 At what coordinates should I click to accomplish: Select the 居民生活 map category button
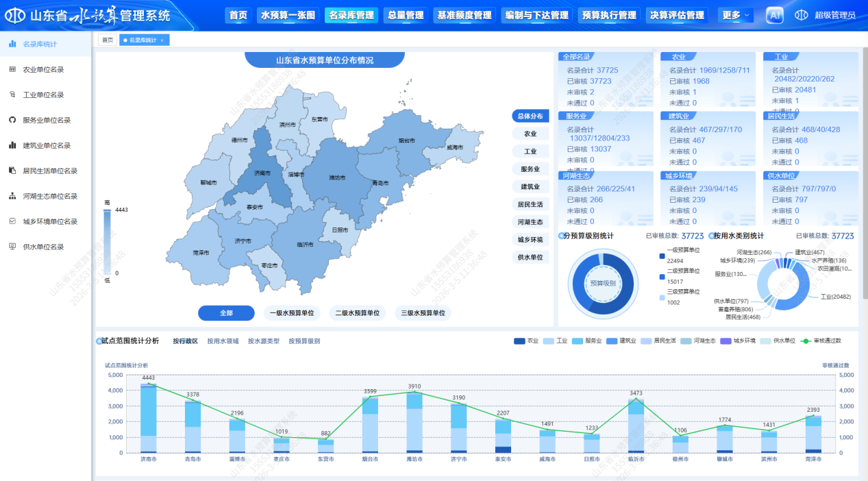coord(530,204)
